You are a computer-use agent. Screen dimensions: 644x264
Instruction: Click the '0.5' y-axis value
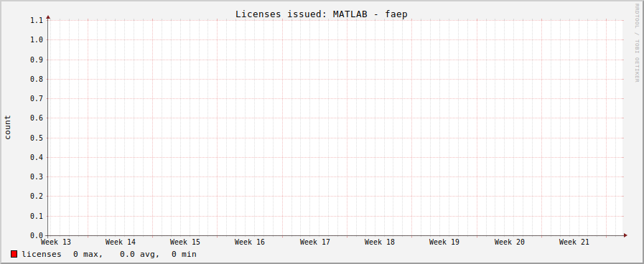pyautogui.click(x=37, y=138)
